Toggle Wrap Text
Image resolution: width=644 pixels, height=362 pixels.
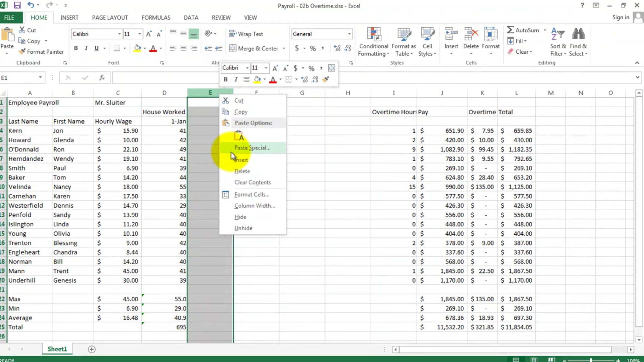[246, 34]
